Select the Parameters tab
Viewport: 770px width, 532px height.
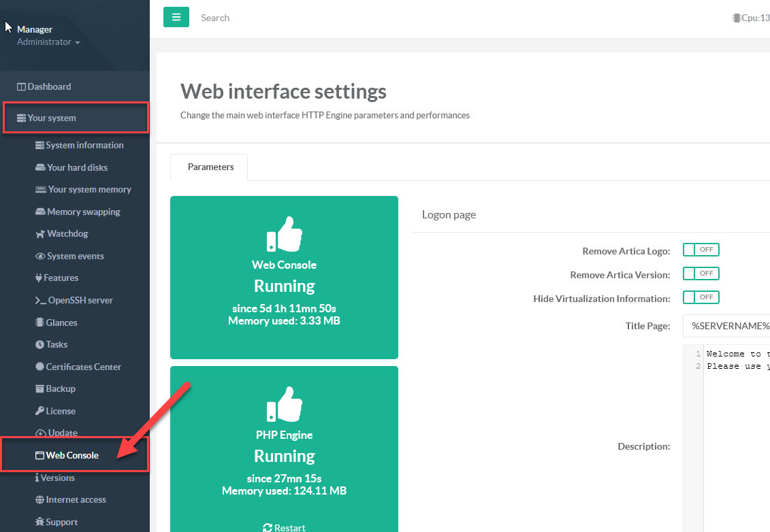pyautogui.click(x=210, y=167)
